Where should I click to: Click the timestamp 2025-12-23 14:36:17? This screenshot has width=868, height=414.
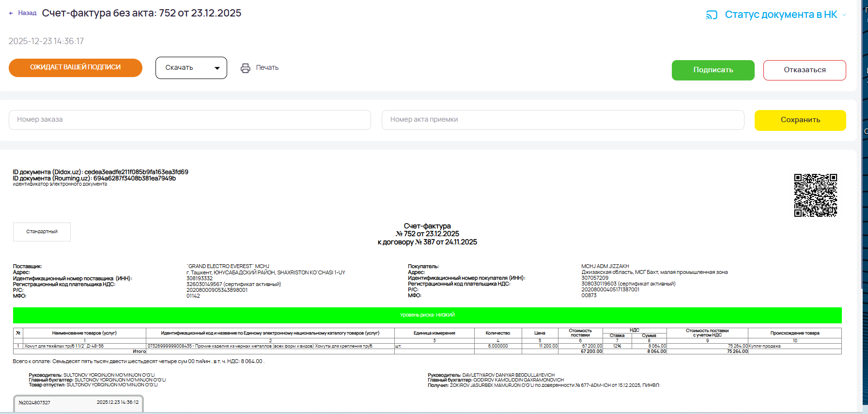tap(46, 41)
